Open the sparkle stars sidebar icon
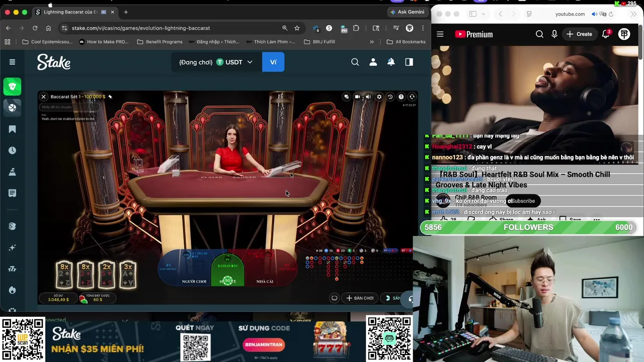Image resolution: width=644 pixels, height=362 pixels. (x=12, y=247)
